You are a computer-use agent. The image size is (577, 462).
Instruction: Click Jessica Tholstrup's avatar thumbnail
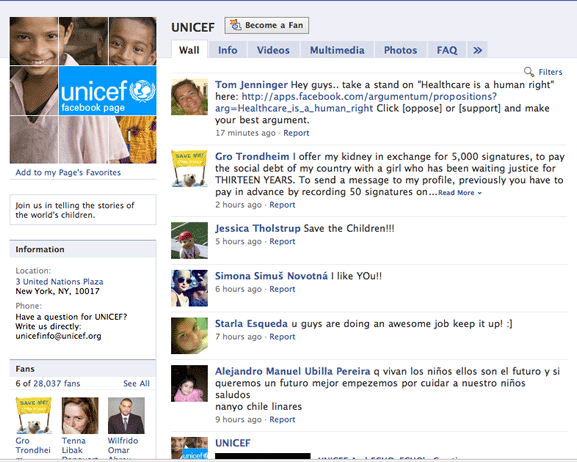[x=189, y=240]
